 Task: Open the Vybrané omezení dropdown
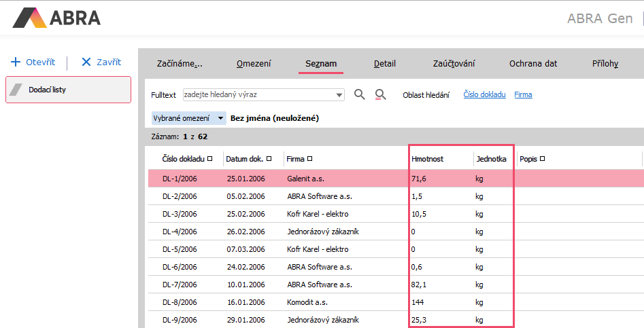tap(189, 118)
